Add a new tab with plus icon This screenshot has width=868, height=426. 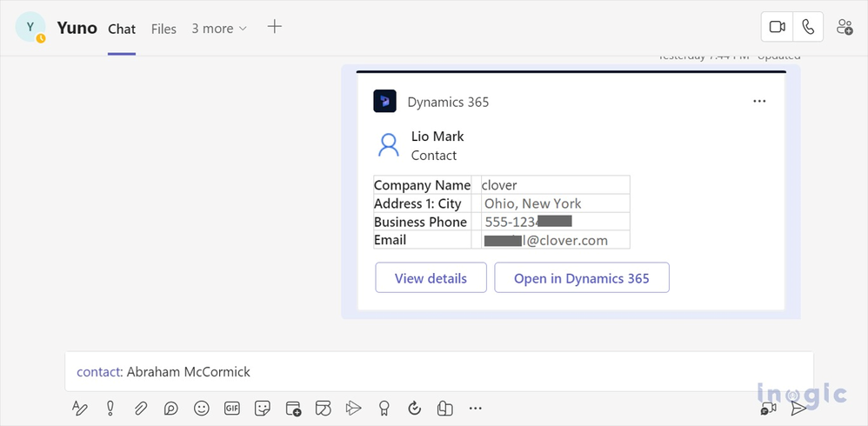[x=275, y=27]
